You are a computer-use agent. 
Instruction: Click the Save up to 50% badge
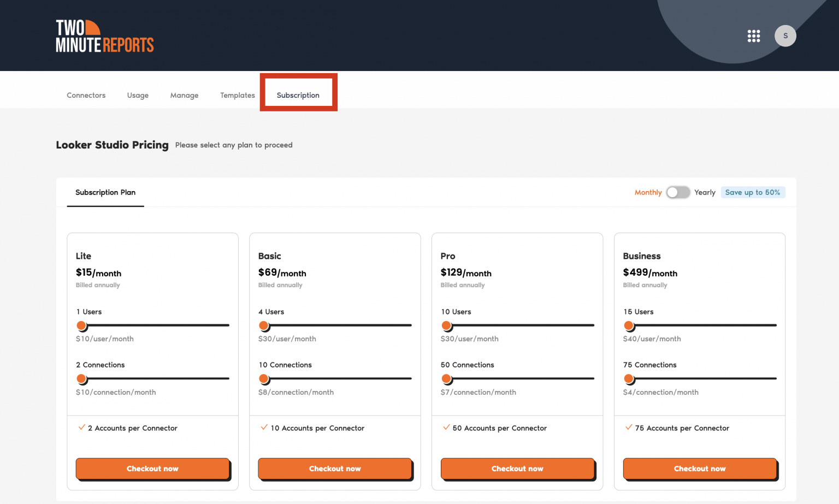[x=753, y=192]
